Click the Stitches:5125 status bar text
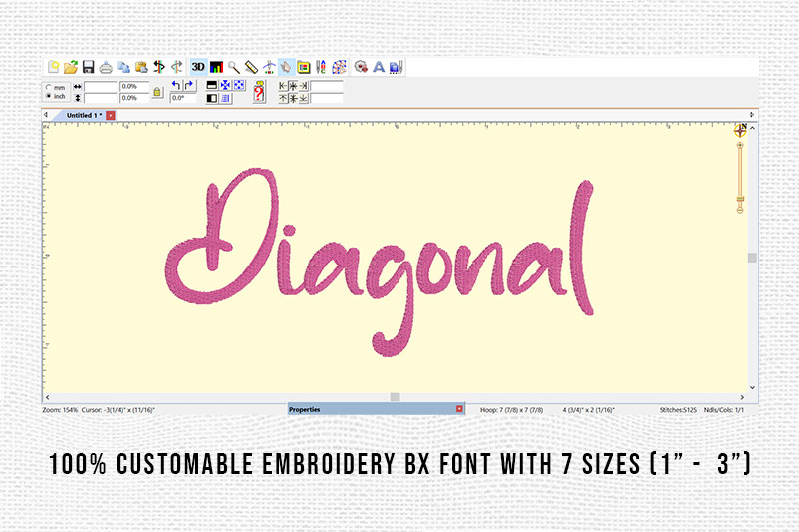The image size is (799, 532). [x=678, y=410]
